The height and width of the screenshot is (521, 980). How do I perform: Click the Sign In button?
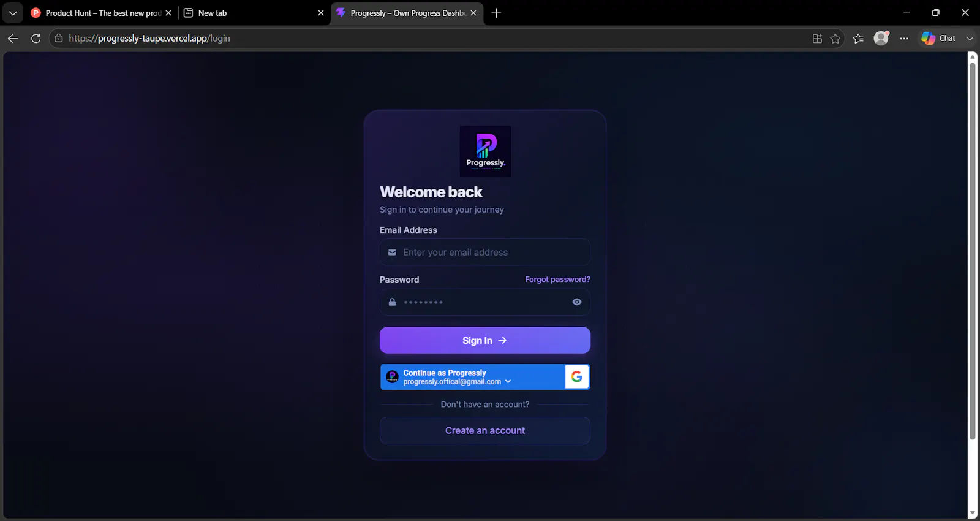[485, 340]
